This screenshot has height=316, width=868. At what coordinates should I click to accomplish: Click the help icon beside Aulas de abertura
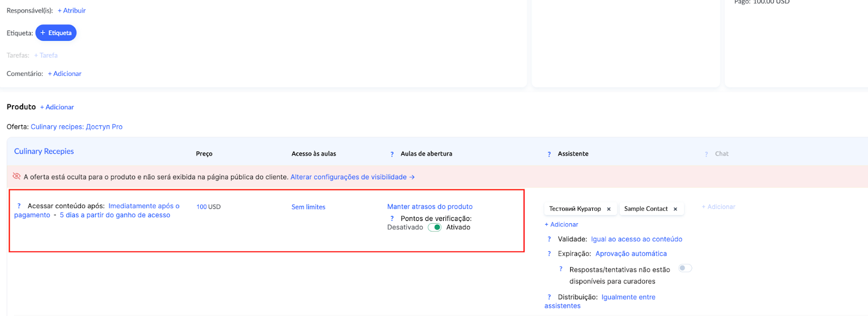click(392, 154)
